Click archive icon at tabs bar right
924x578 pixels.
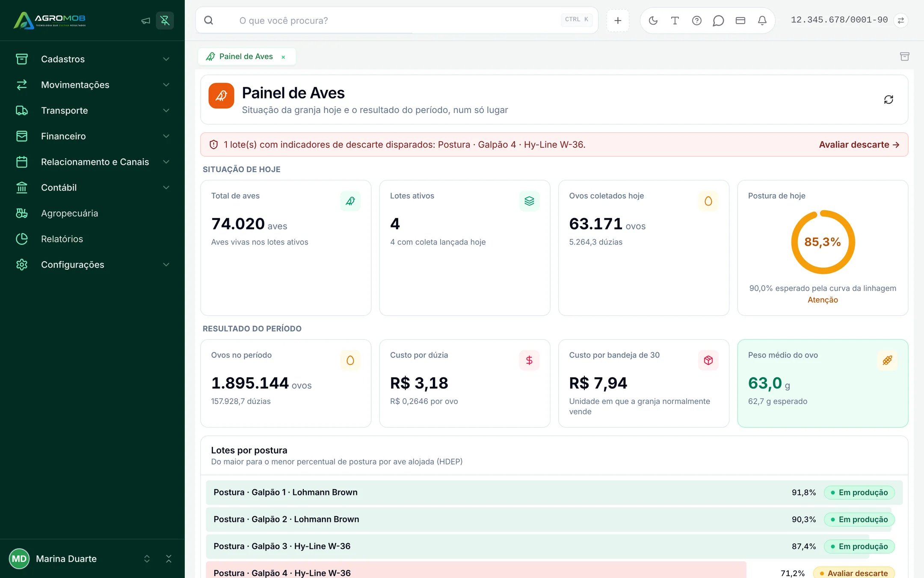point(905,57)
